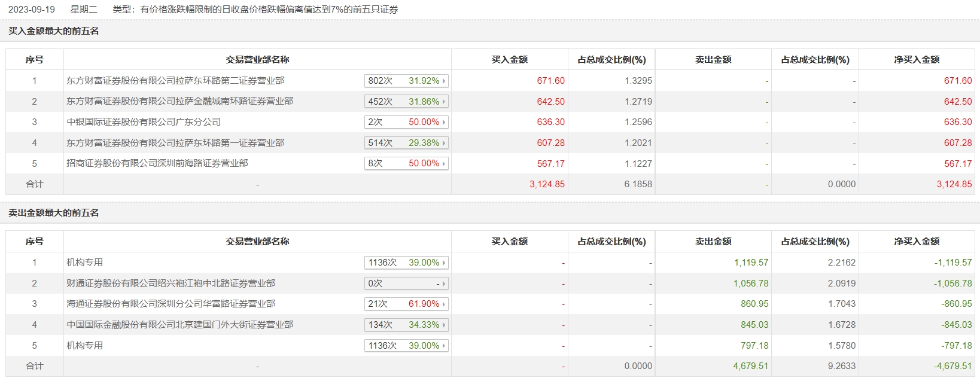Click ratio value 1.2719

pyautogui.click(x=638, y=102)
